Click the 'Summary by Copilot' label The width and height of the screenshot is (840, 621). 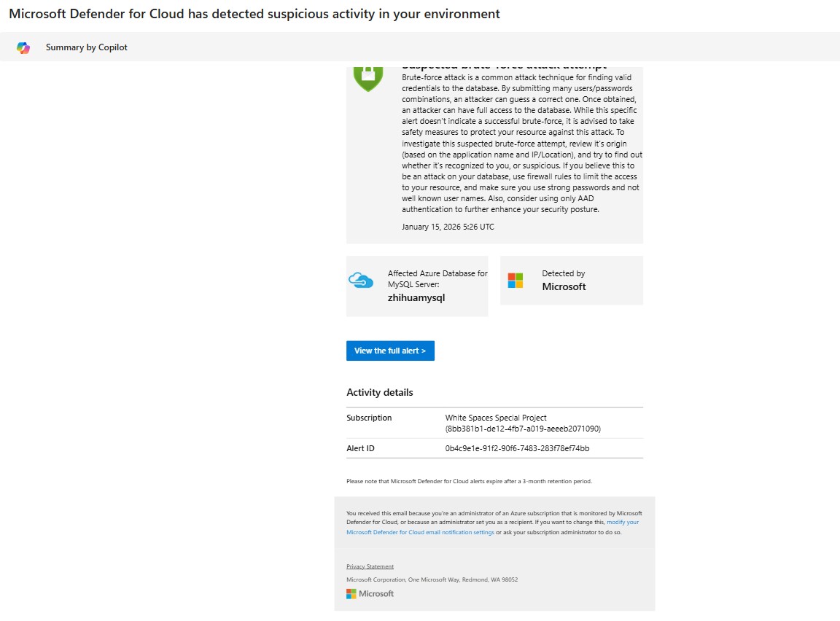(85, 46)
